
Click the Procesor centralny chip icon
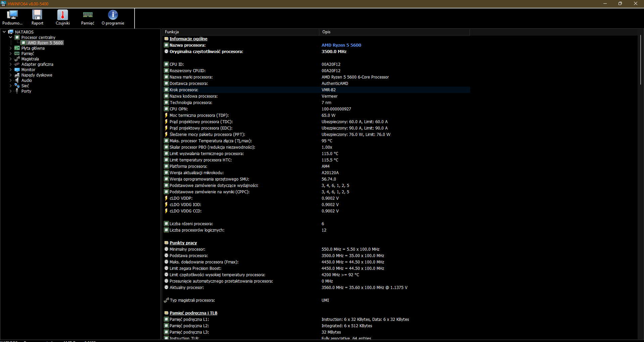[x=17, y=37]
